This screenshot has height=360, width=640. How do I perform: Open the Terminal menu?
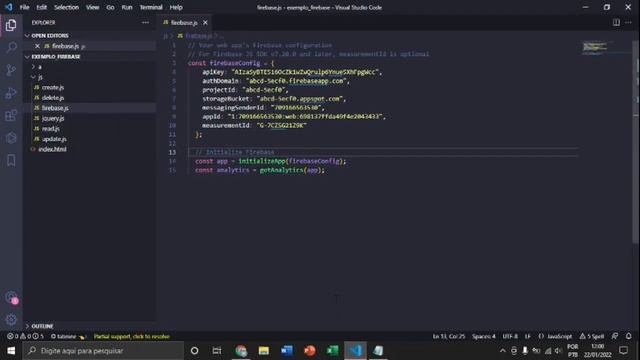[151, 7]
